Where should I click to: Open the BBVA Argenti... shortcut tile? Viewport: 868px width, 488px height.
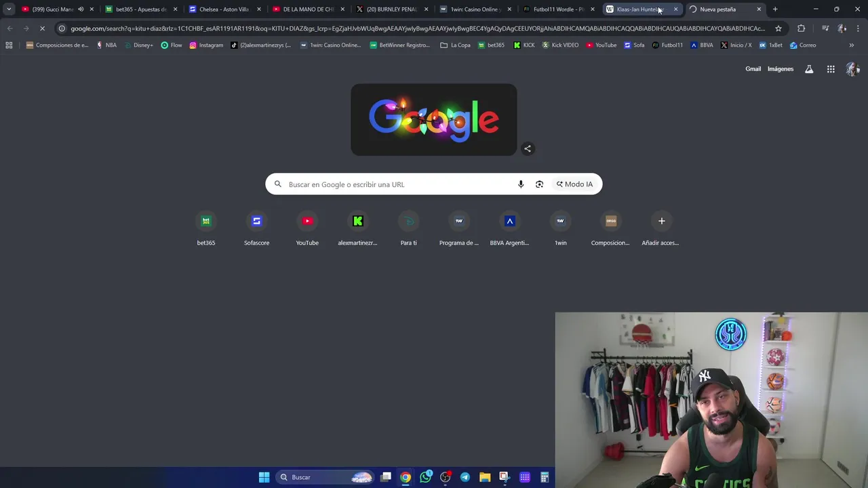(509, 229)
